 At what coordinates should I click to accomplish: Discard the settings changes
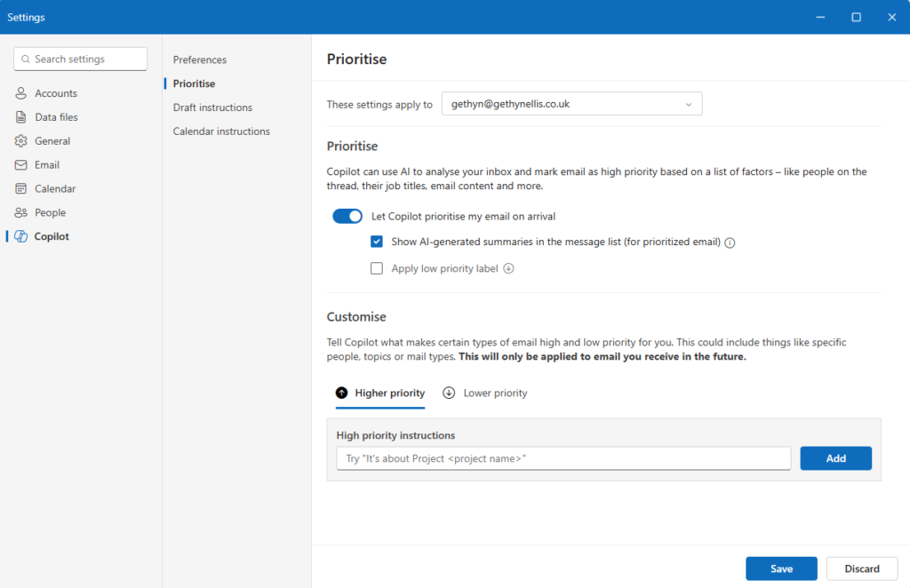862,568
